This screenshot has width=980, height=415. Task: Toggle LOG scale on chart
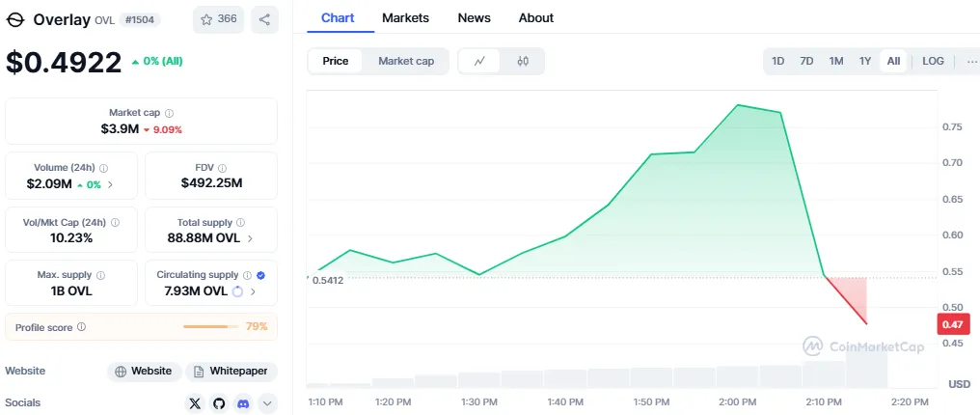[933, 61]
